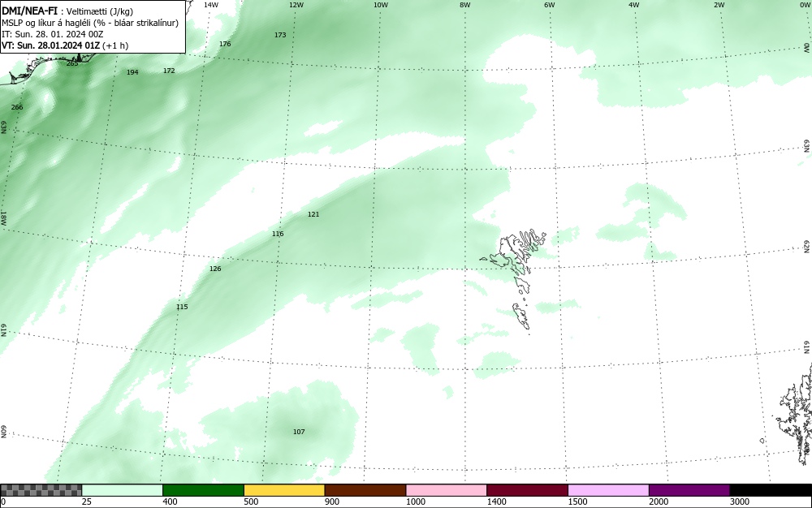Viewport: 812px width, 508px height.
Task: Click the CAPE value 266 on the map
Action: pyautogui.click(x=17, y=107)
